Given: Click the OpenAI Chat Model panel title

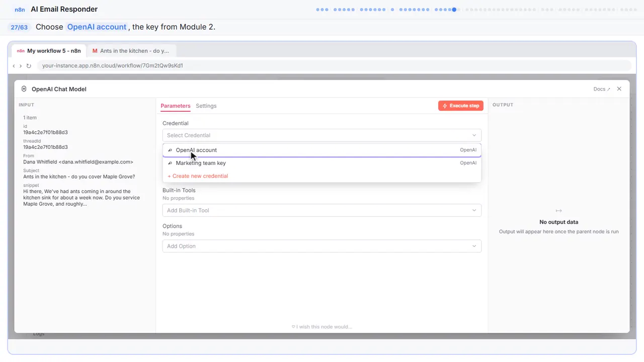Looking at the screenshot, I should pos(59,89).
